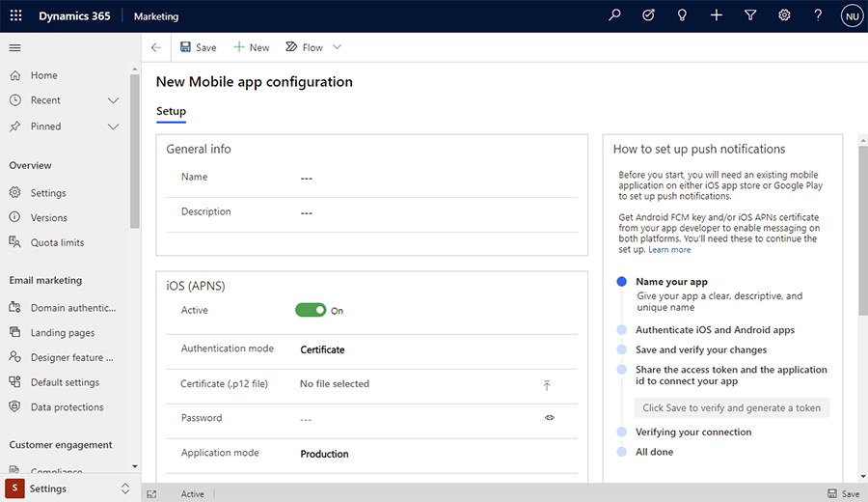Expand the Recent section chevron
The width and height of the screenshot is (868, 502).
tap(114, 100)
